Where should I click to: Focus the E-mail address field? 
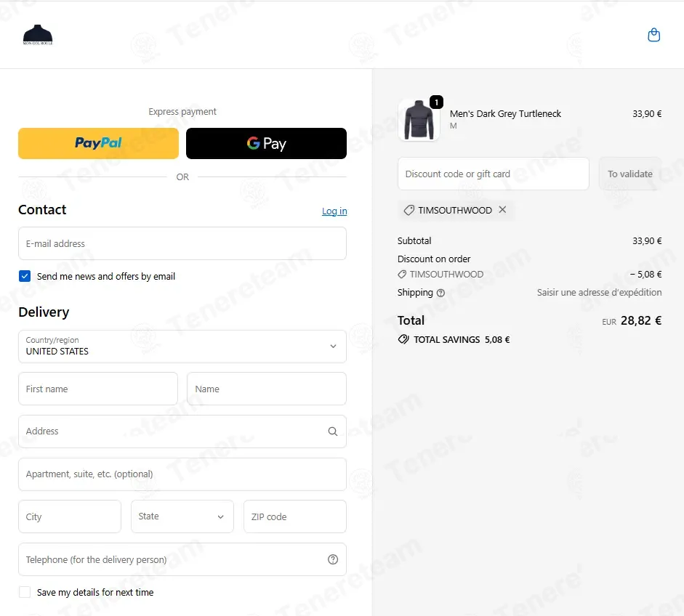point(182,243)
